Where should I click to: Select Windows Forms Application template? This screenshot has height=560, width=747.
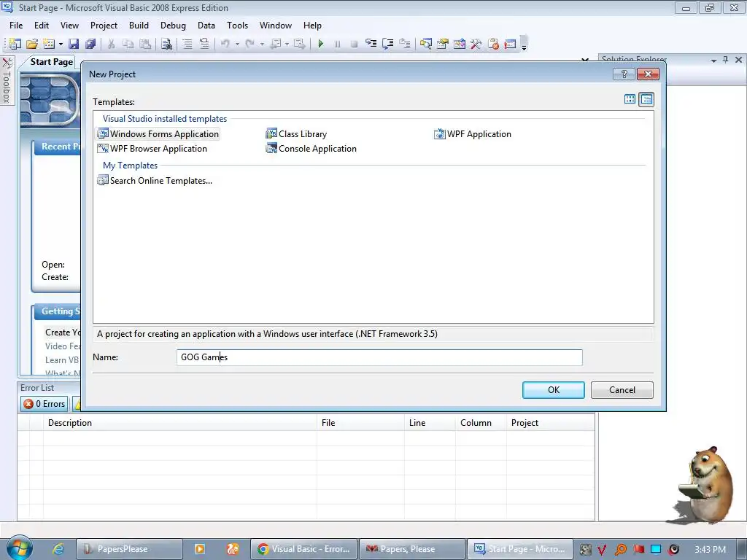click(158, 134)
